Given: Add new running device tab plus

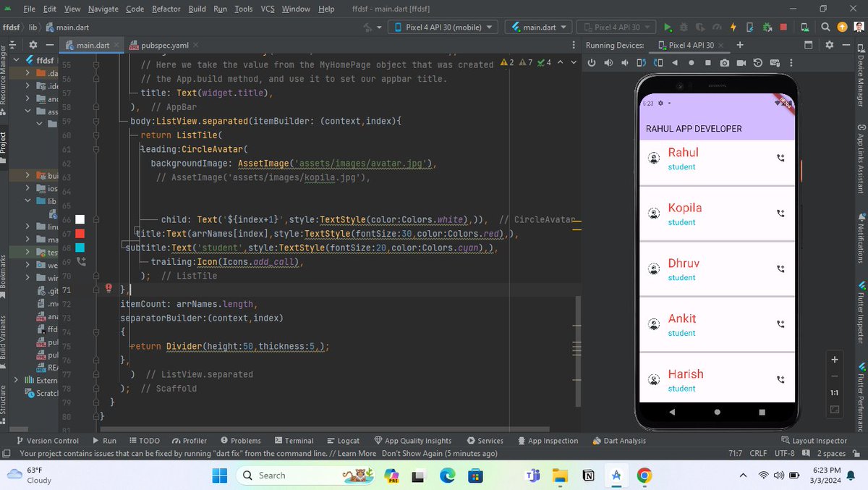Looking at the screenshot, I should pyautogui.click(x=740, y=45).
